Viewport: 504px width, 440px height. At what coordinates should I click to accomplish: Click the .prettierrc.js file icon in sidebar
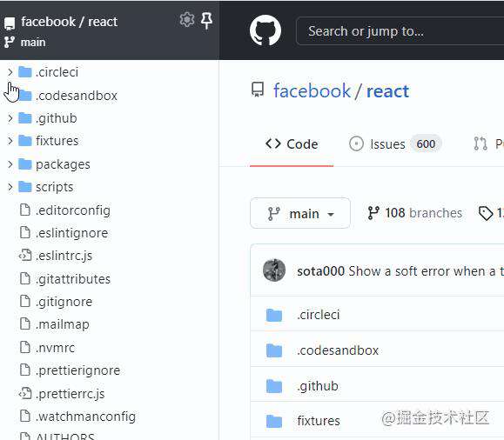[25, 393]
